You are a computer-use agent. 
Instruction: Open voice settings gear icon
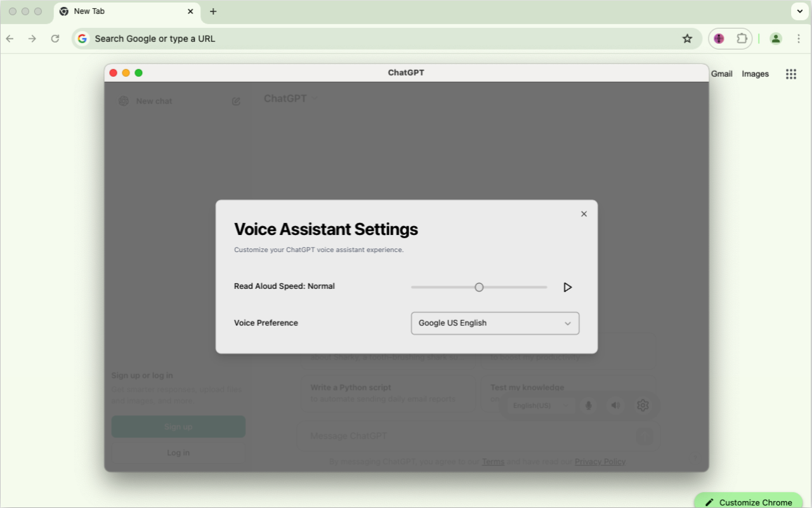[643, 405]
